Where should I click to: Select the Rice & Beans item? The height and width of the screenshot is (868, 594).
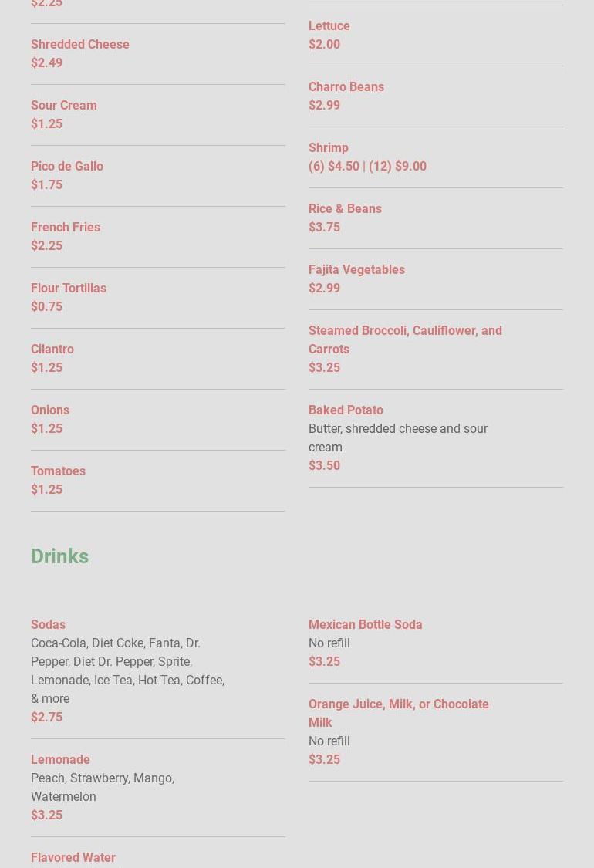pos(345,209)
